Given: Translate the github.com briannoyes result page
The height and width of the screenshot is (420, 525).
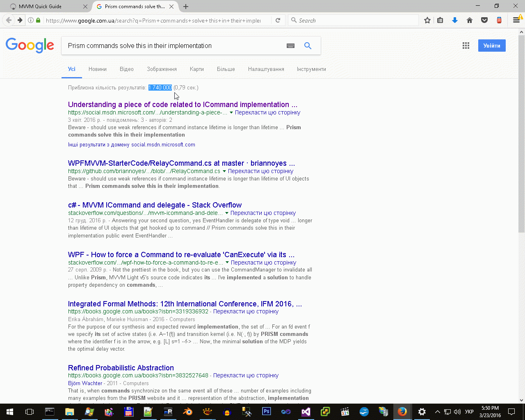Looking at the screenshot, I should [x=260, y=171].
